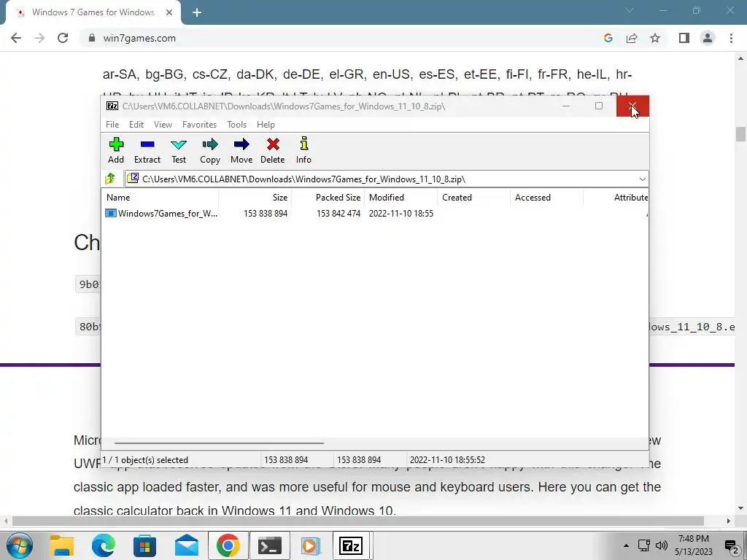Click the 7z logo in title bar
The height and width of the screenshot is (560, 747).
tap(112, 106)
